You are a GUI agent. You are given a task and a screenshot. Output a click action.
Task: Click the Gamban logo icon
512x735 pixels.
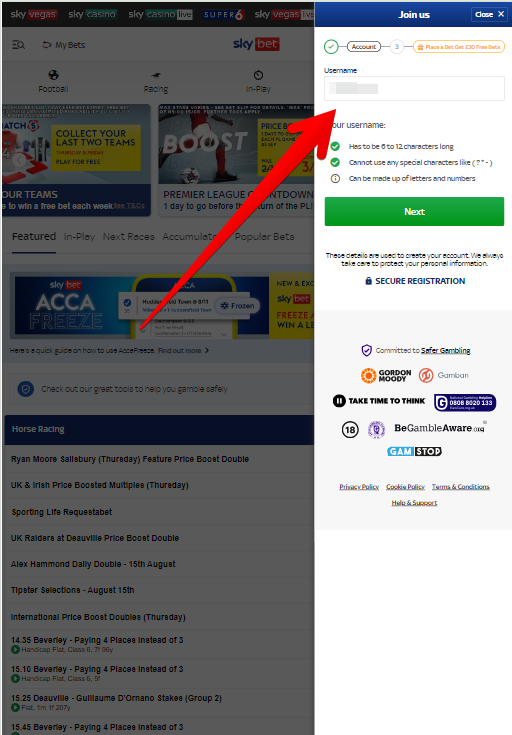[426, 375]
